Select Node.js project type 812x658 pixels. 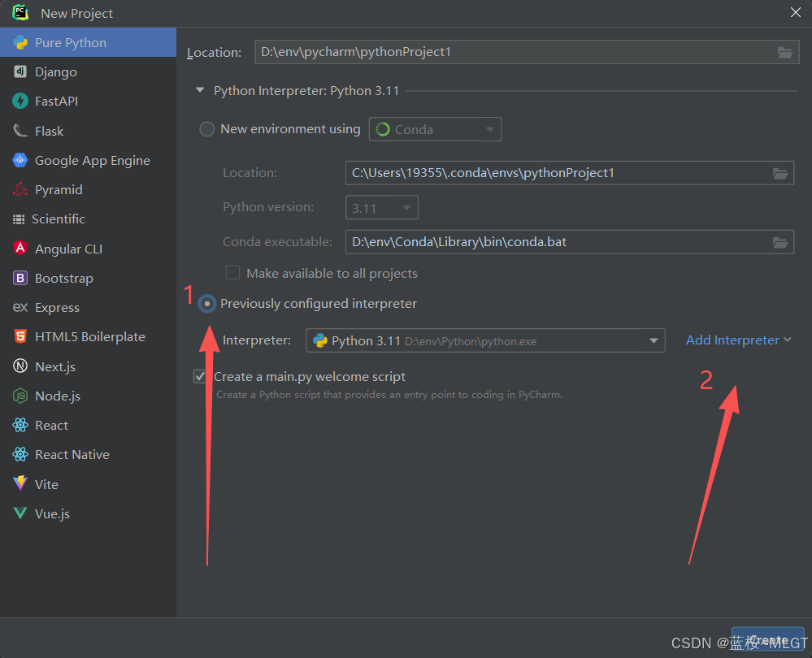(x=88, y=396)
